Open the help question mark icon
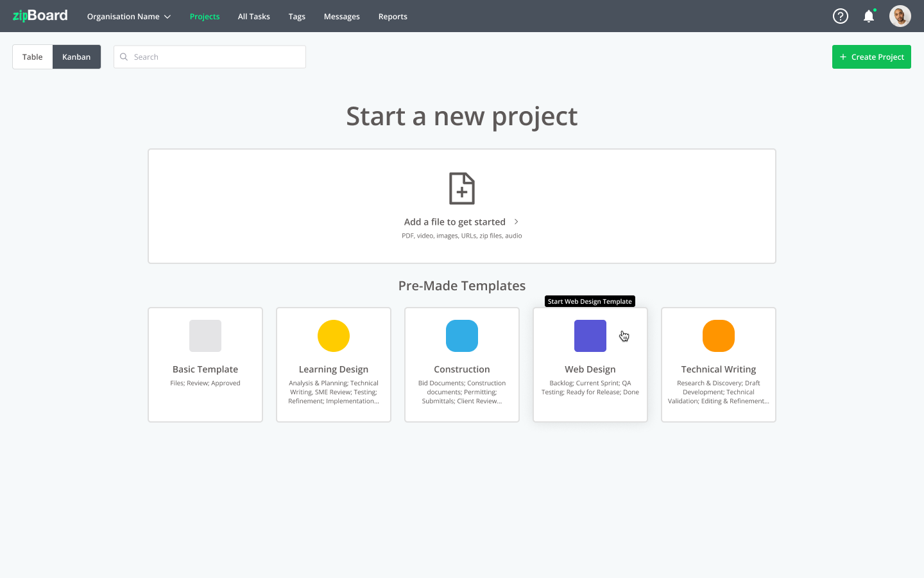This screenshot has height=578, width=924. [841, 16]
